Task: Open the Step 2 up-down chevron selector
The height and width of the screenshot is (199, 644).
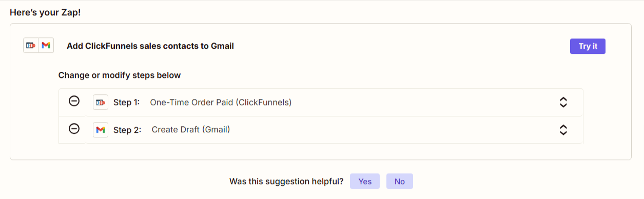Action: (x=563, y=130)
